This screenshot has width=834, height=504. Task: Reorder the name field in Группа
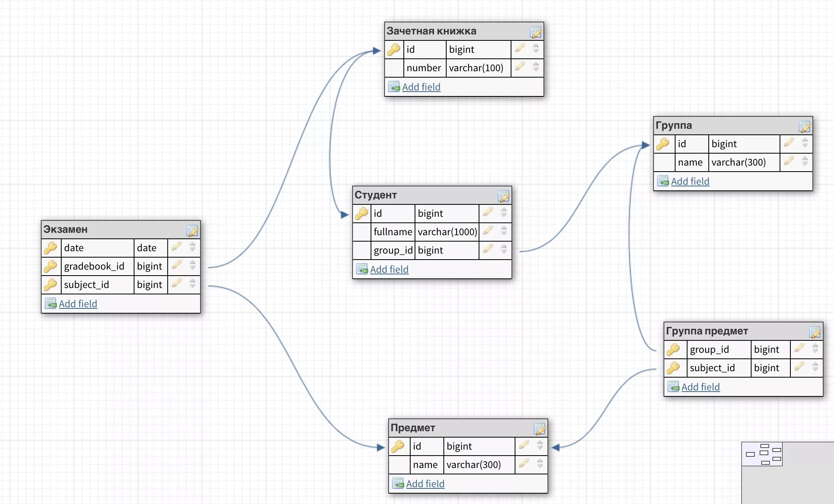(x=805, y=161)
